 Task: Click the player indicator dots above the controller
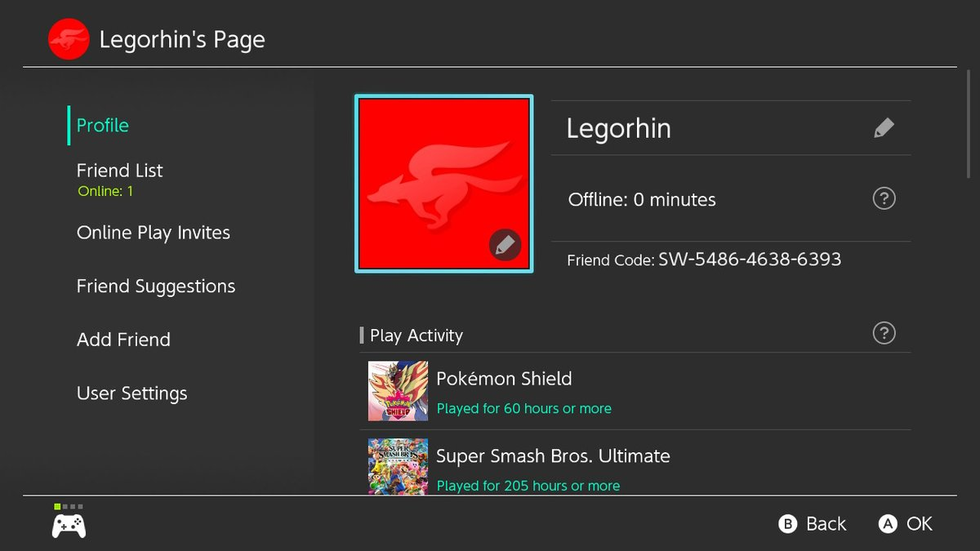pos(69,507)
